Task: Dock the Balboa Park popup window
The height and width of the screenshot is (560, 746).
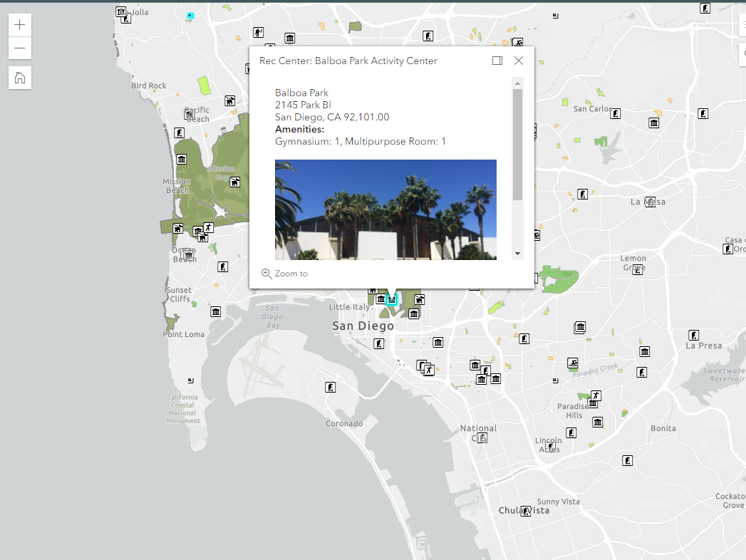Action: click(x=497, y=61)
